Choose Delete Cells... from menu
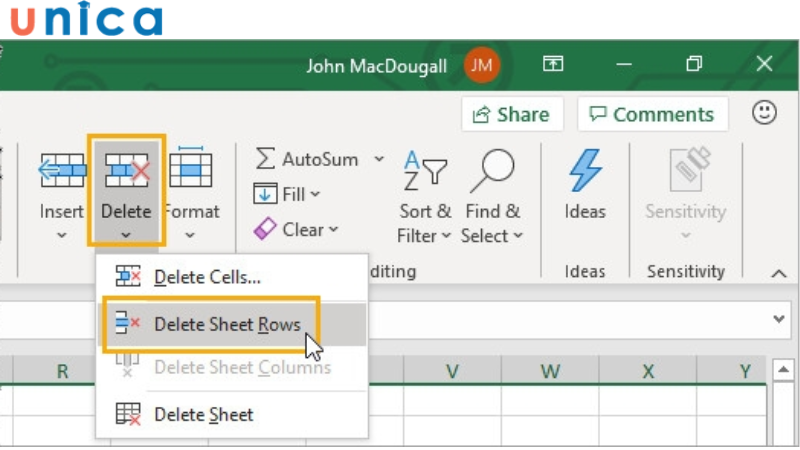Image resolution: width=800 pixels, height=450 pixels. (x=207, y=277)
